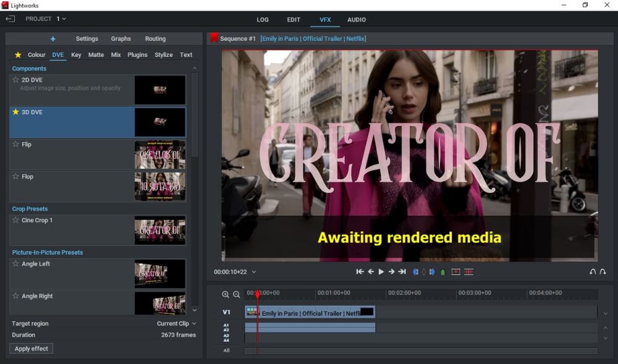Click the audio tracks down chevron

[x=606, y=338]
